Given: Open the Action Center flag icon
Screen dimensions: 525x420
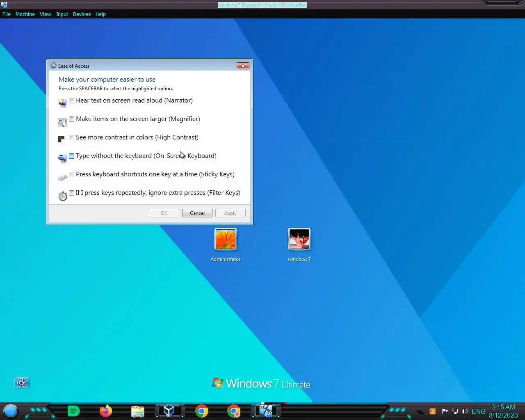Looking at the screenshot, I should (x=445, y=411).
